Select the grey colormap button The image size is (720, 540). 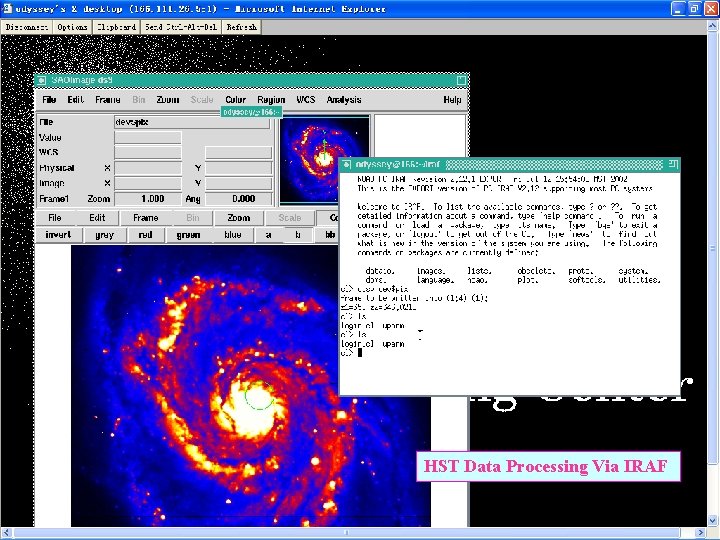pyautogui.click(x=105, y=235)
